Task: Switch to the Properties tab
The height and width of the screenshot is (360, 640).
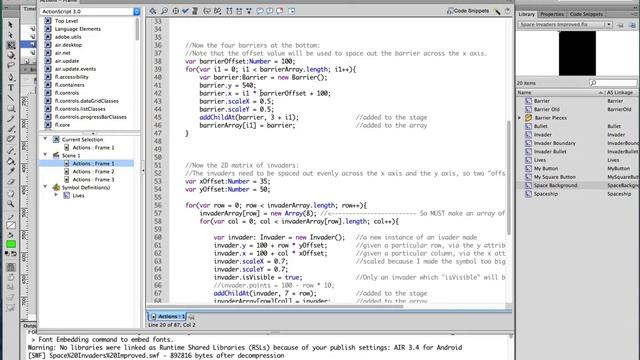Action: (552, 14)
